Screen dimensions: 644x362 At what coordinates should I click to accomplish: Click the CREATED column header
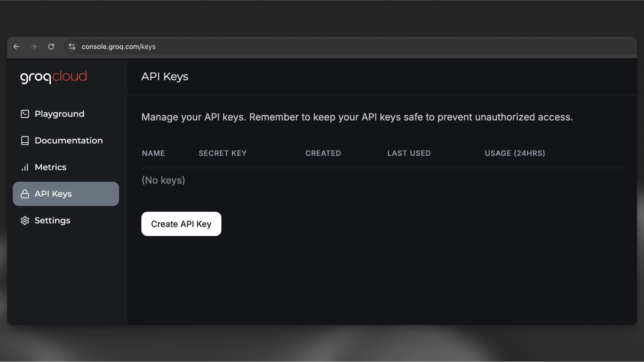[323, 153]
